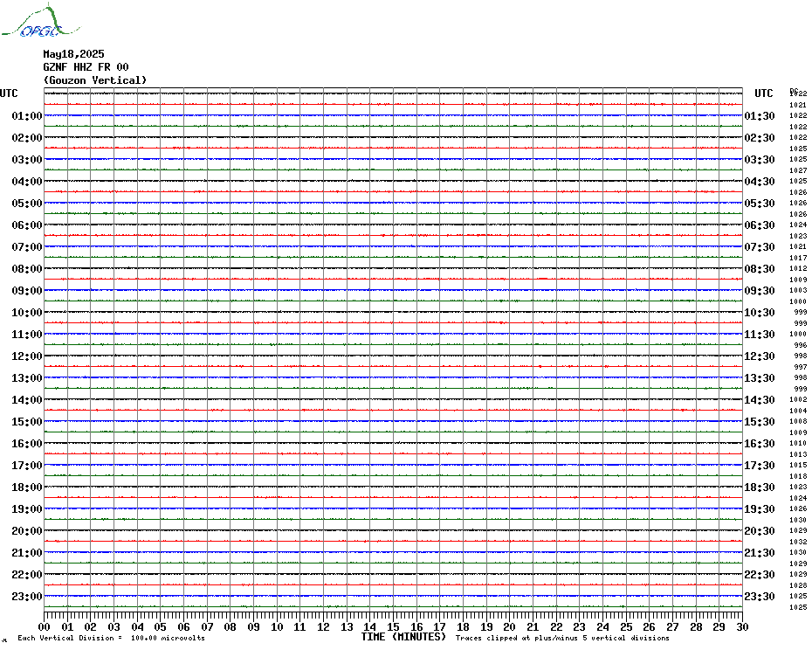Click minute 13 on the time axis

click(x=347, y=626)
